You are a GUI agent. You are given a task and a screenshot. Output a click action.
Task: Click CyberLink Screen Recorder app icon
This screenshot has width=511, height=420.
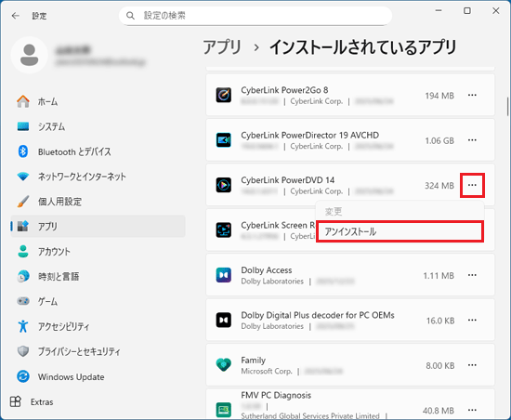tap(224, 230)
